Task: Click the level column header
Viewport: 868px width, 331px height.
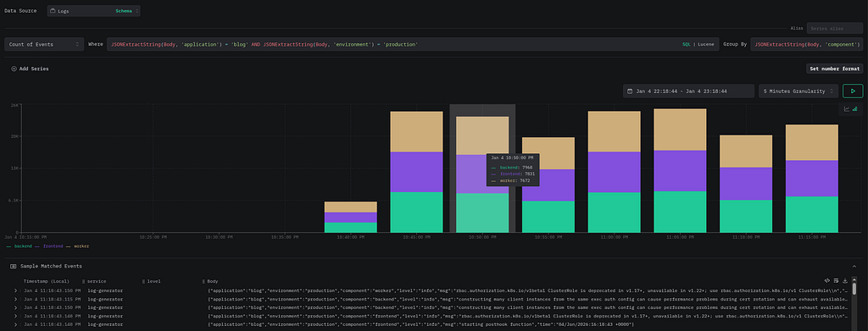Action: 154,281
